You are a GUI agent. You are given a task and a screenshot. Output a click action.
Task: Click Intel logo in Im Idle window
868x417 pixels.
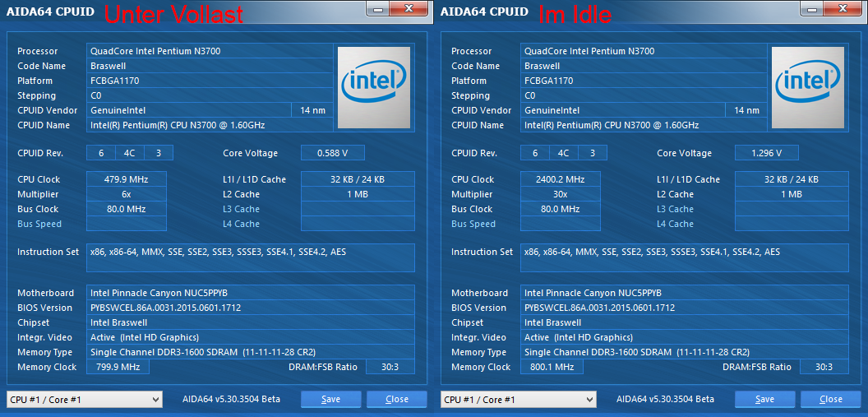point(808,87)
